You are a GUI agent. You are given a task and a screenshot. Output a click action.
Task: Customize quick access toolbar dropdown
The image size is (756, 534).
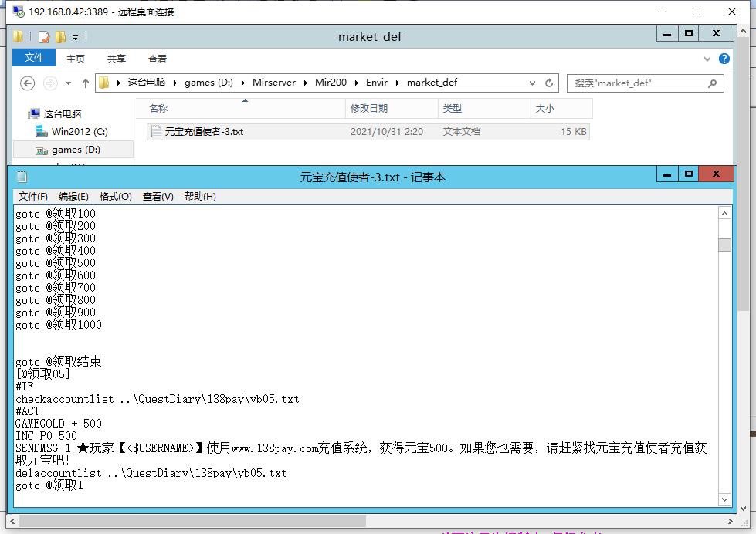75,37
